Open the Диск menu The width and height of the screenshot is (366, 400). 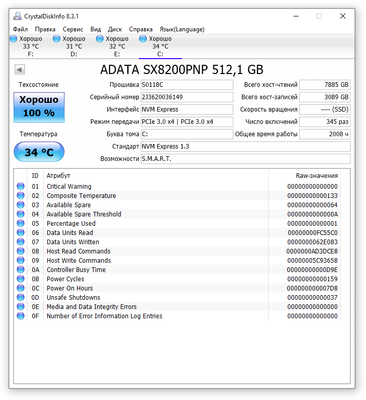click(x=115, y=29)
